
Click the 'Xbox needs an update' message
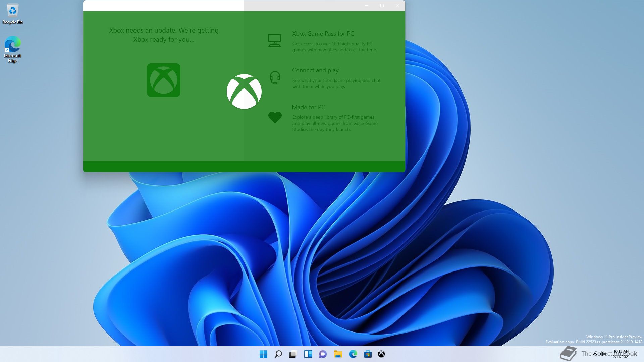(x=164, y=35)
